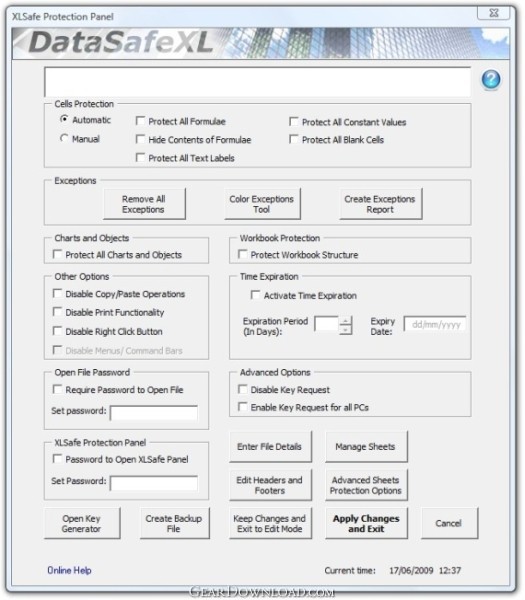Screen dimensions: 525x600
Task: Click Create Exceptions Report button
Action: (381, 204)
